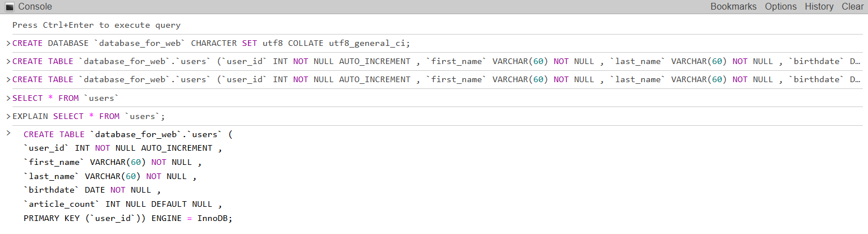
Task: Click the Console title label
Action: pyautogui.click(x=35, y=7)
